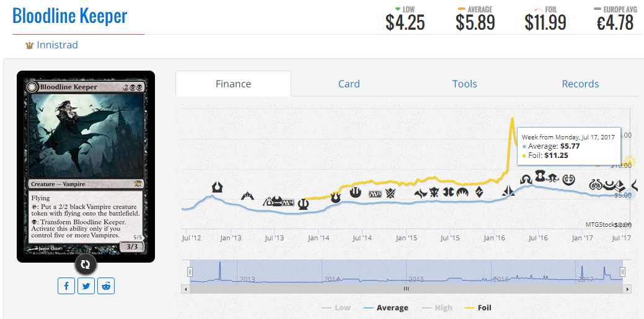Share the card on Twitter
644x319 pixels.
86,286
